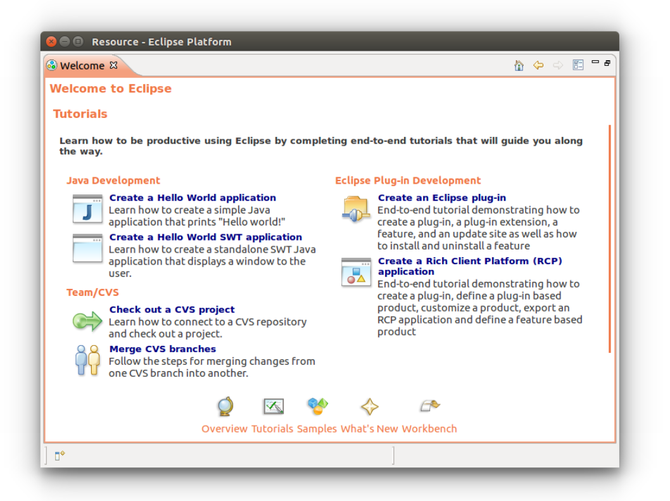Click the red window close button

click(51, 41)
